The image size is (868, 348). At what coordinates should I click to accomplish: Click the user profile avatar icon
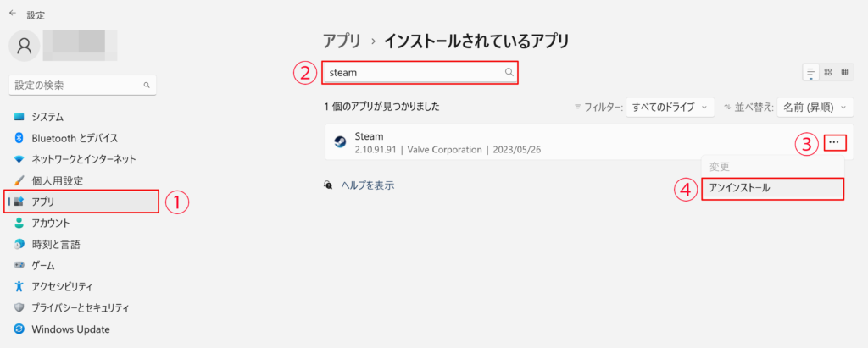(25, 46)
